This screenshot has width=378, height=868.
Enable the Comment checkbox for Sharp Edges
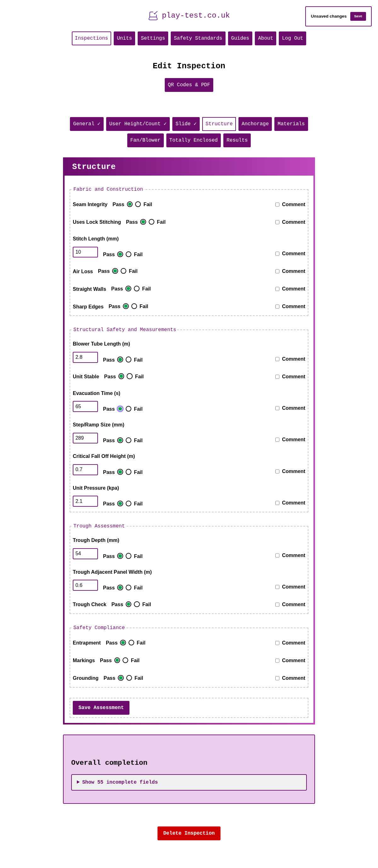click(x=278, y=307)
